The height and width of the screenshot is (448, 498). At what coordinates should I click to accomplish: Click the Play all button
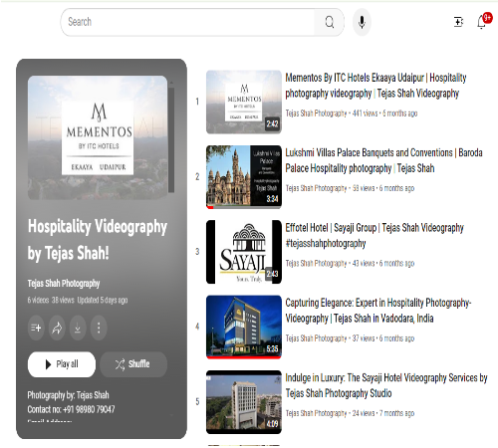point(62,364)
